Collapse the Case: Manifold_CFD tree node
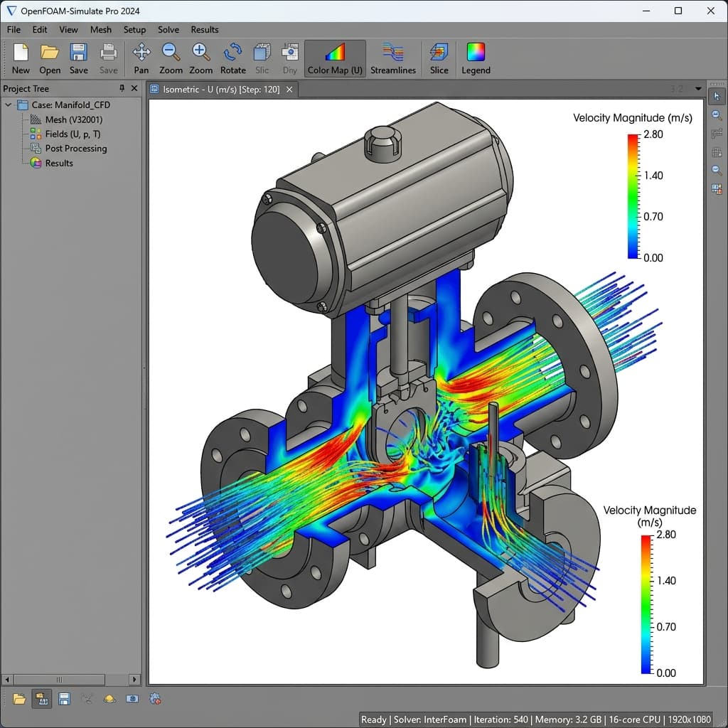Image resolution: width=728 pixels, height=728 pixels. pos(9,105)
